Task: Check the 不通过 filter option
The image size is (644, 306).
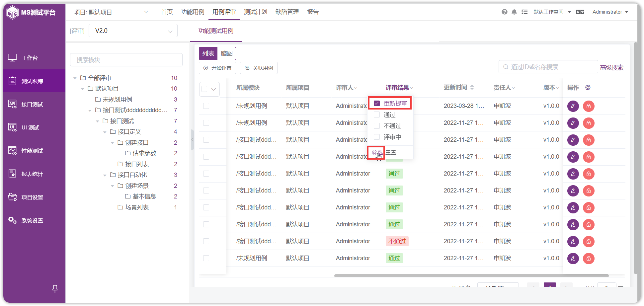Action: [x=377, y=126]
